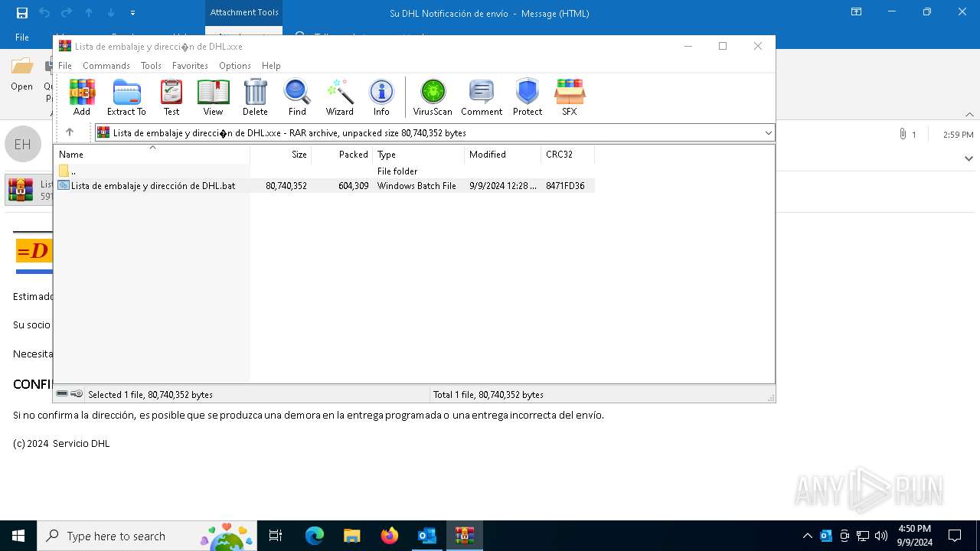Sort by Modified column header

pyautogui.click(x=503, y=154)
